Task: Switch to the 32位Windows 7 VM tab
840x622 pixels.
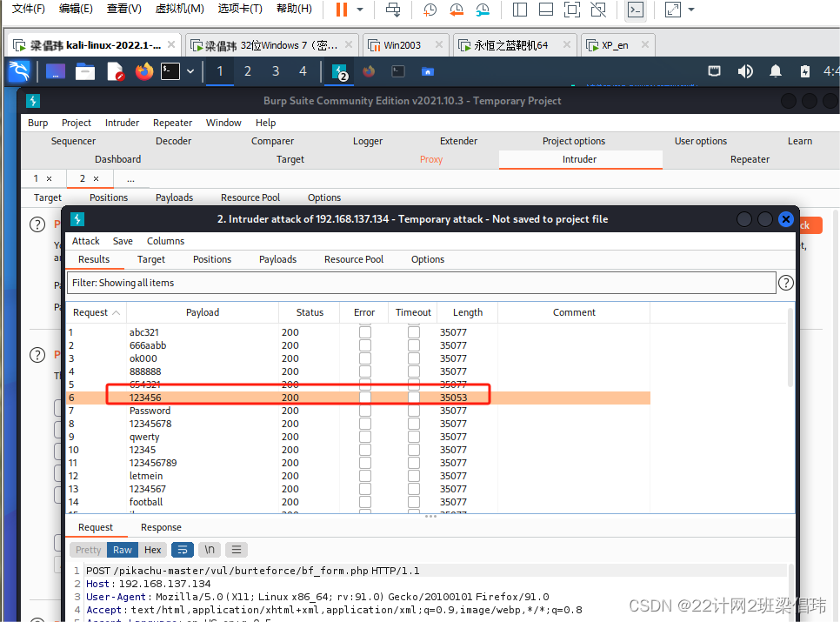Action: point(271,45)
